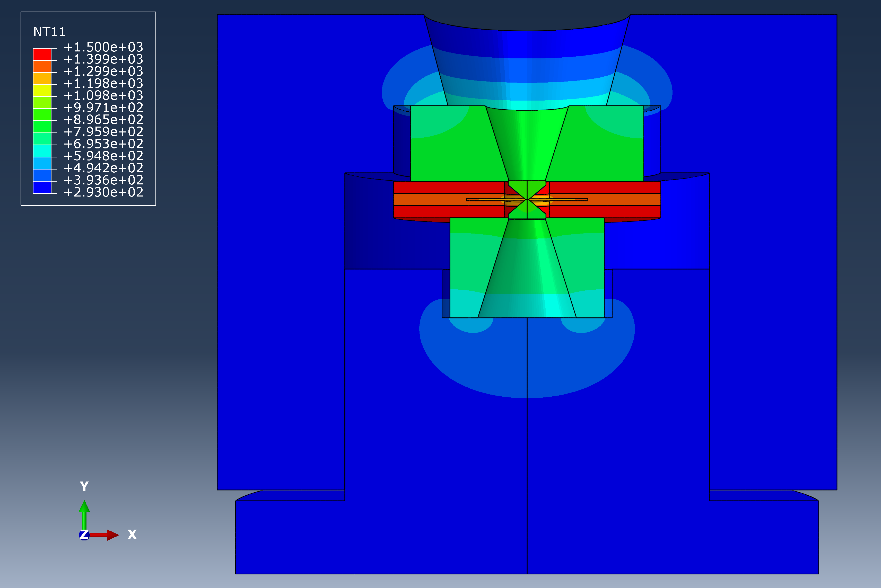Click the +9.971e+02 legend value label
881x588 pixels.
(103, 107)
